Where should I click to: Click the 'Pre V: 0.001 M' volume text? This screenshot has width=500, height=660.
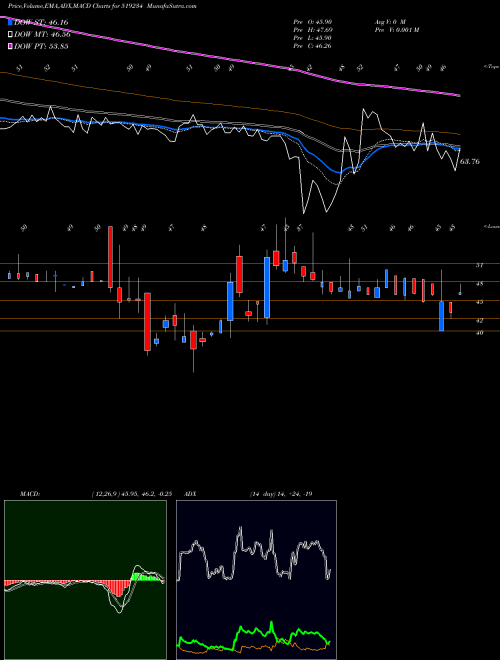click(x=396, y=30)
